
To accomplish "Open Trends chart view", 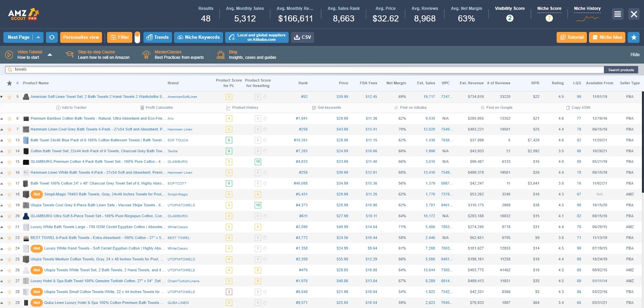I will tap(157, 37).
